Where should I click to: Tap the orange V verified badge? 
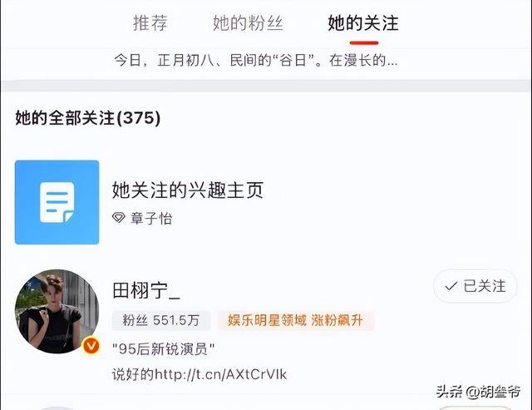(x=91, y=346)
